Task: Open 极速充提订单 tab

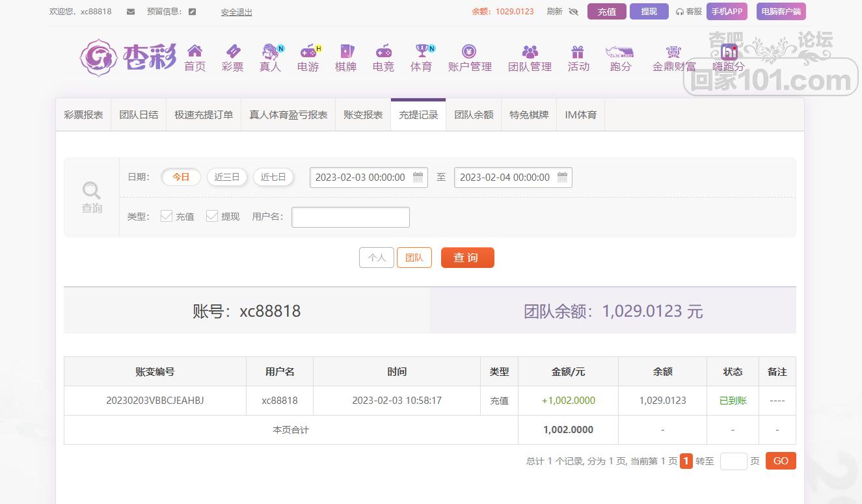Action: click(204, 115)
